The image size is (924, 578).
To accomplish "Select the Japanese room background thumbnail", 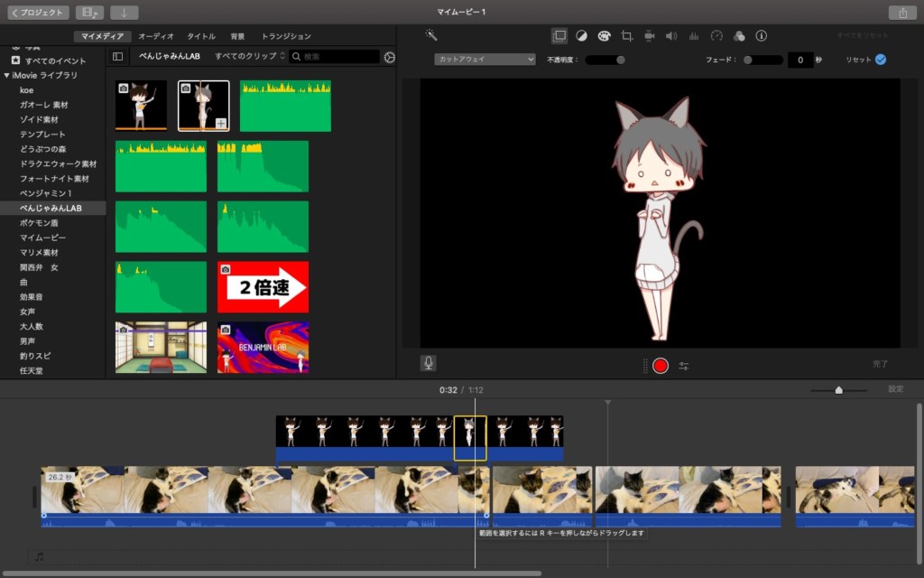I will (161, 348).
